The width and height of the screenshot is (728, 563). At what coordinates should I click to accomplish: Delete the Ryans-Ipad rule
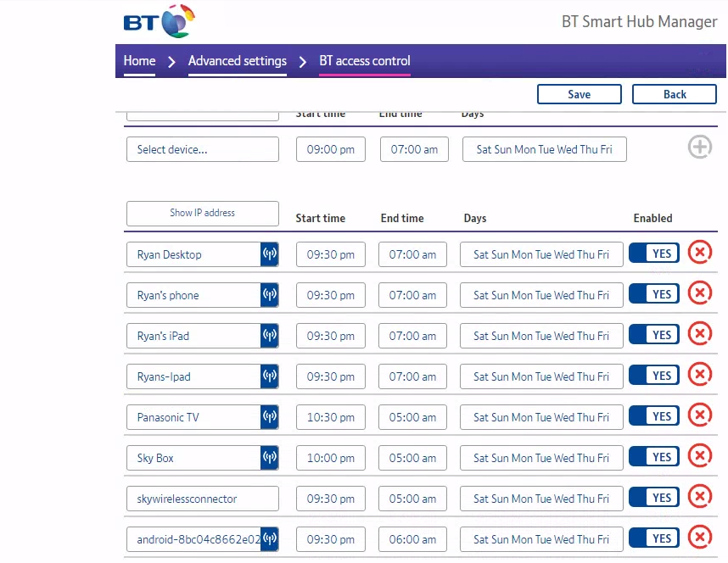(x=700, y=375)
